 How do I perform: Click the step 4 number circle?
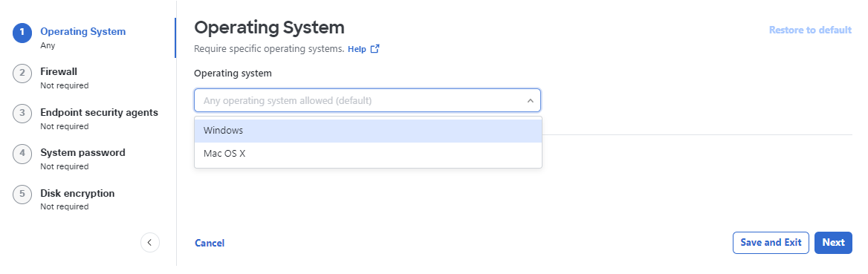coord(22,154)
